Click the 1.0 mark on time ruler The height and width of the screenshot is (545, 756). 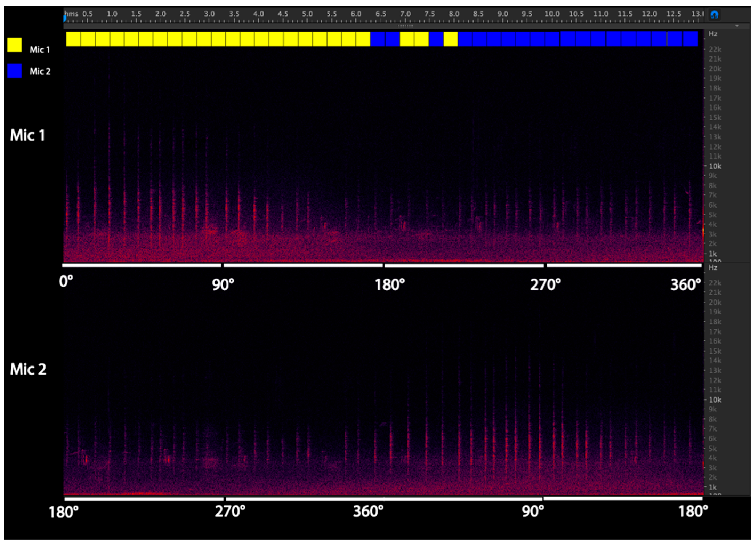point(112,14)
